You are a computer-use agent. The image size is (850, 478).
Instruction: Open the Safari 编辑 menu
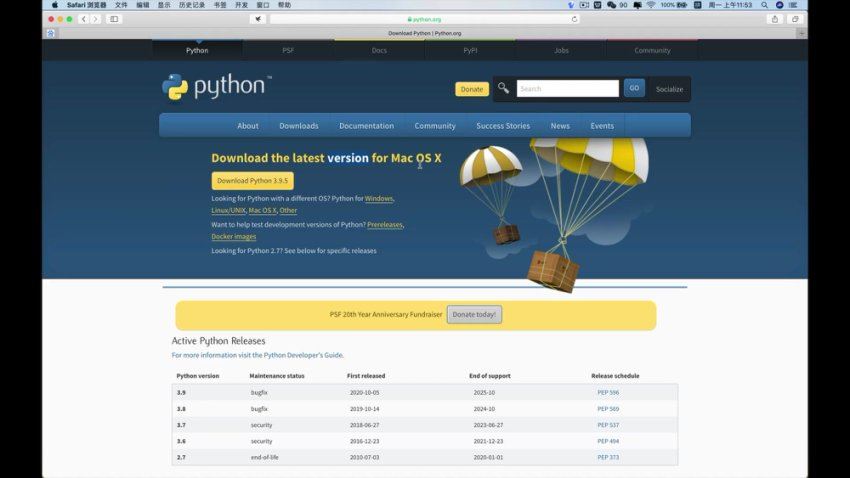[143, 5]
